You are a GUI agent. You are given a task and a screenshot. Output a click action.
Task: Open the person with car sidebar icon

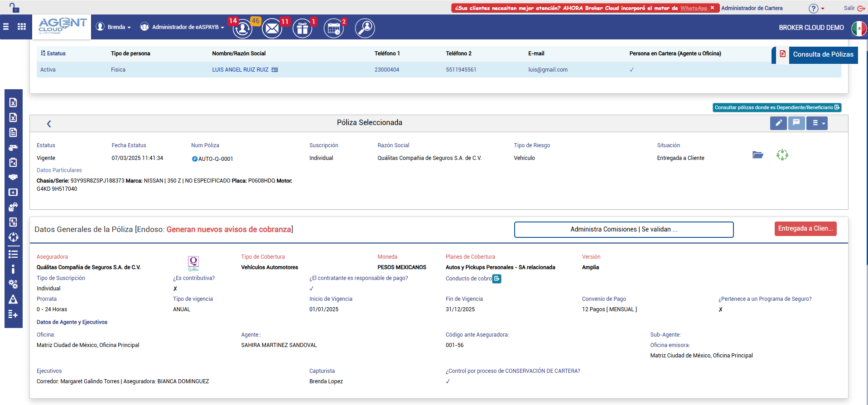click(13, 207)
